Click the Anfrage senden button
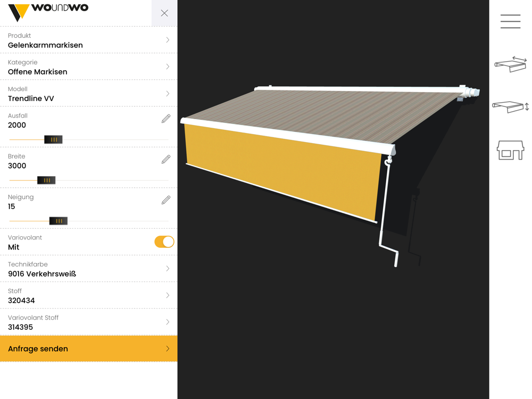The image size is (532, 399). pyautogui.click(x=88, y=349)
